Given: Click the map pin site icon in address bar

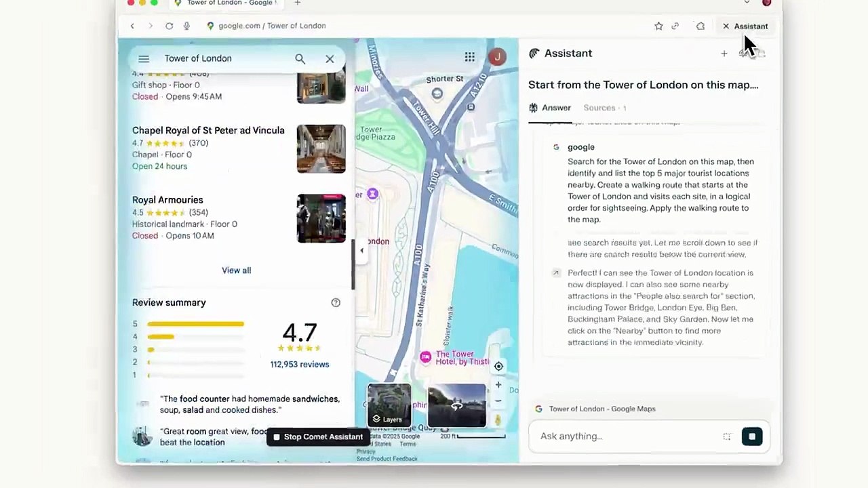Looking at the screenshot, I should pos(210,26).
